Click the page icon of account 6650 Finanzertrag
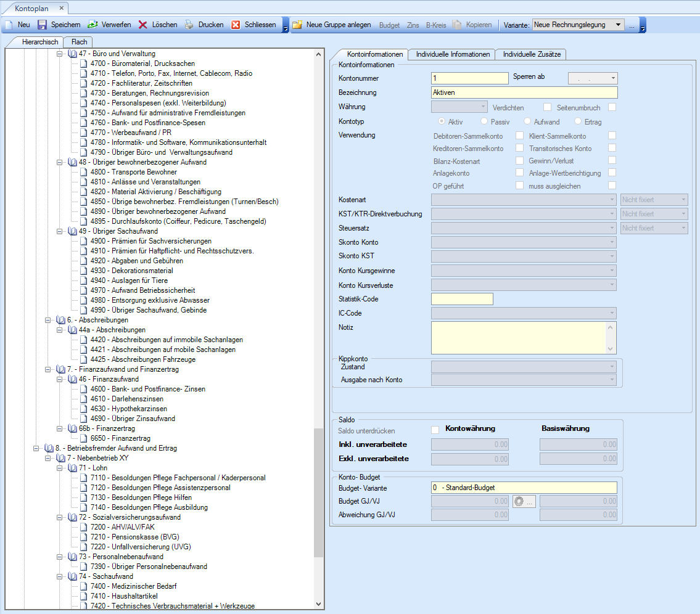This screenshot has height=614, width=700. point(83,438)
